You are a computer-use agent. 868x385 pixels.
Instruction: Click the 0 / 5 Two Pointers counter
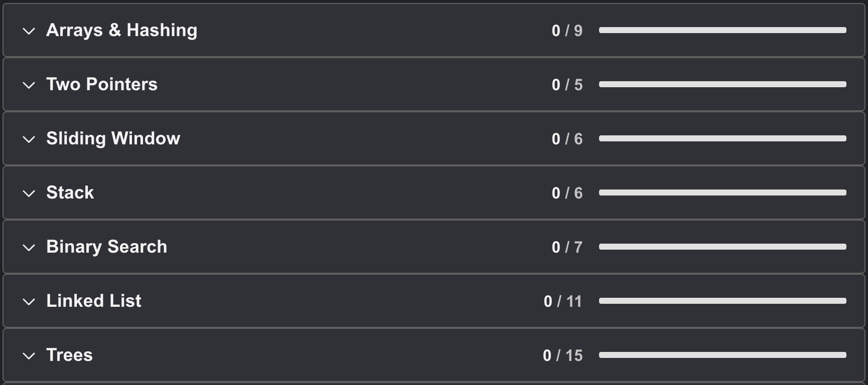[x=567, y=85]
